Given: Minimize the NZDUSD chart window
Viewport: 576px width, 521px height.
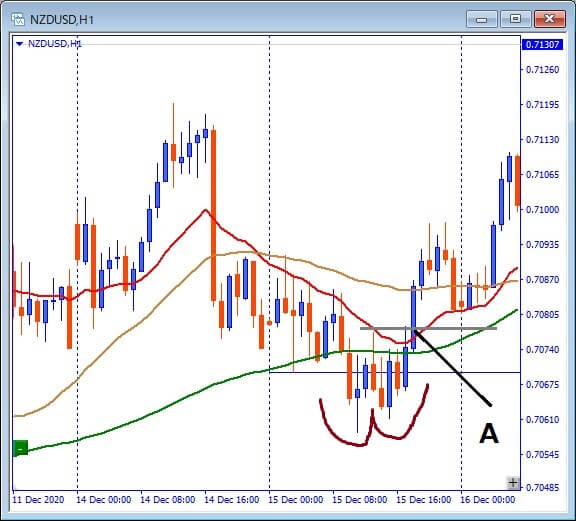Looking at the screenshot, I should pyautogui.click(x=482, y=19).
